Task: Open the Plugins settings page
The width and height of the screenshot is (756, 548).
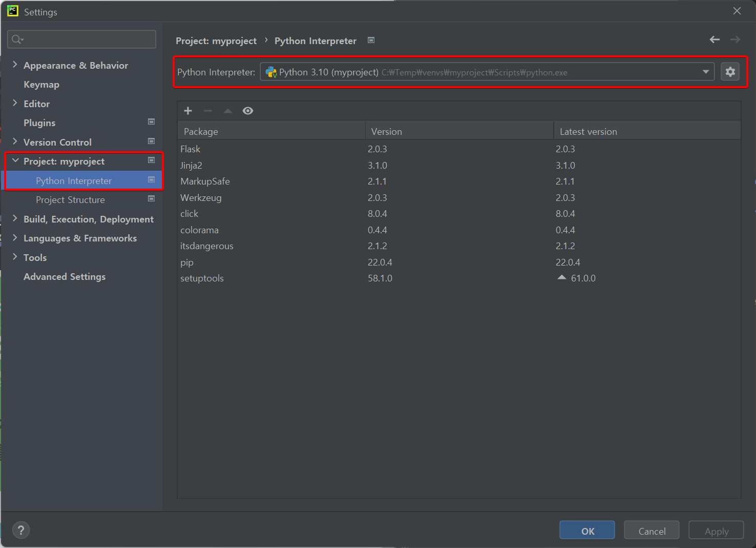Action: [39, 123]
